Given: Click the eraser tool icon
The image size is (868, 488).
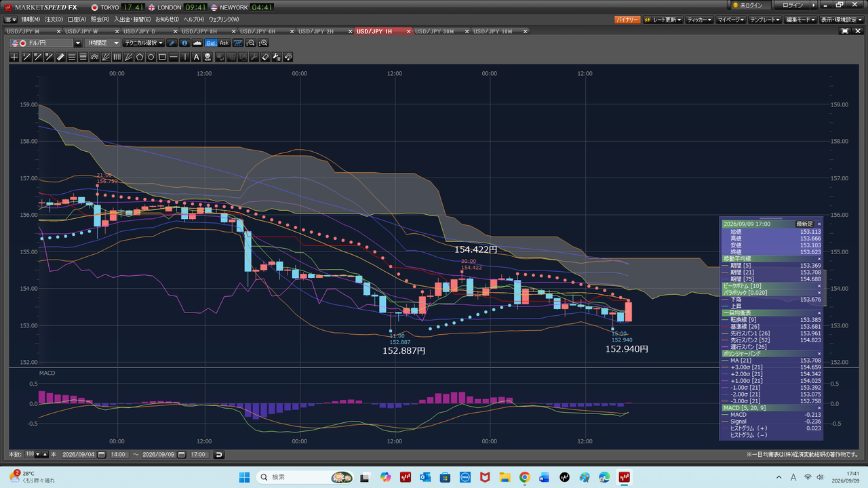Looking at the screenshot, I should pos(265,57).
